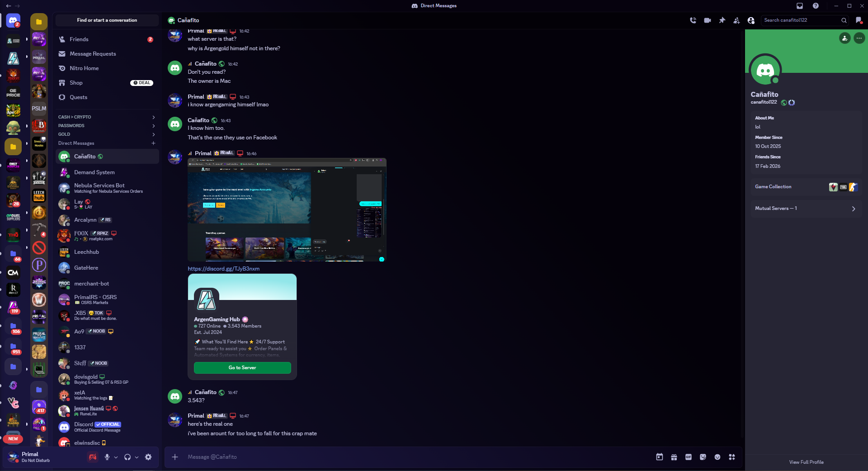Open the emoji picker

click(717, 457)
